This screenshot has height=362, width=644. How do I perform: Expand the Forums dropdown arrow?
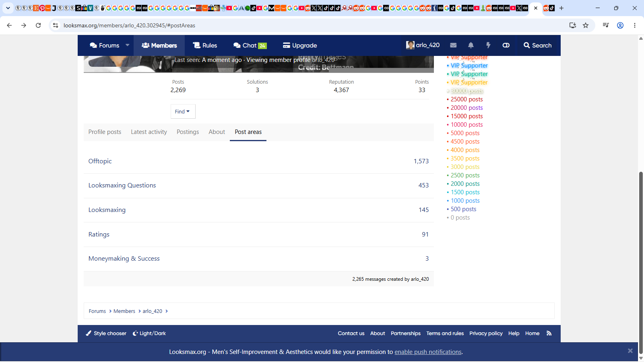(128, 45)
